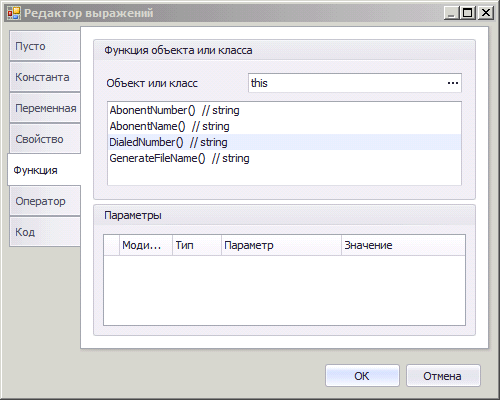This screenshot has height=400, width=500.
Task: Click the Параметр column header
Action: 281,245
